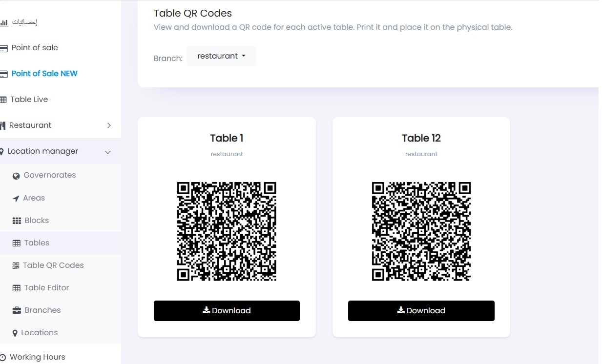Open Point of Sale NEW
The height and width of the screenshot is (364, 603).
[44, 74]
